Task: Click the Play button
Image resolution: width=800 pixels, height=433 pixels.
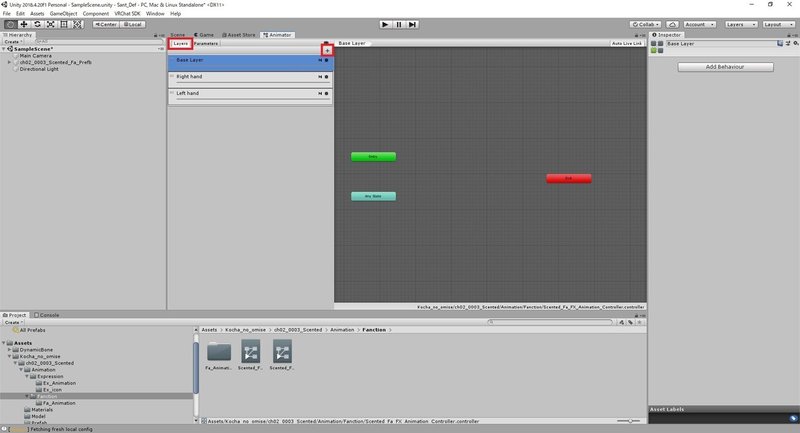Action: tap(385, 24)
